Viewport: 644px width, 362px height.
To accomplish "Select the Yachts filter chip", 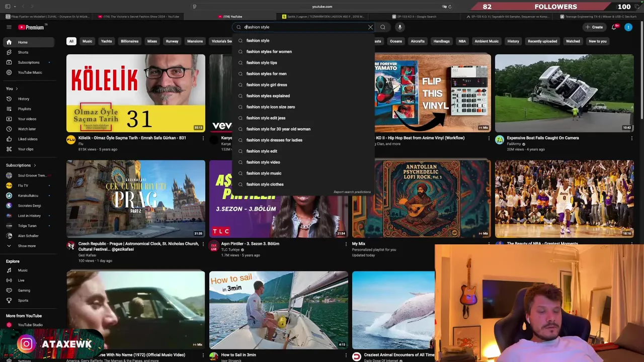I will (x=106, y=41).
